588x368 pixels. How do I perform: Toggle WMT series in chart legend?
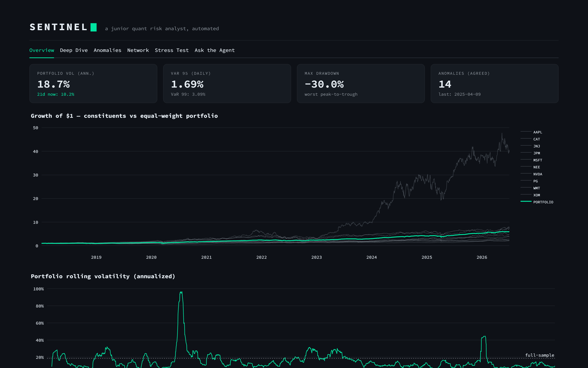530,188
